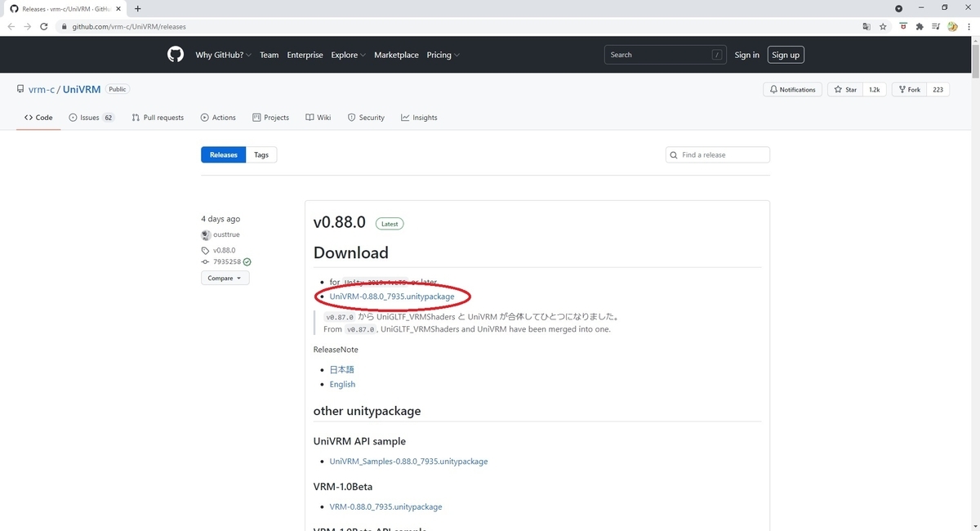The height and width of the screenshot is (531, 980).
Task: Open the v0.88.0 tag link
Action: coord(224,250)
